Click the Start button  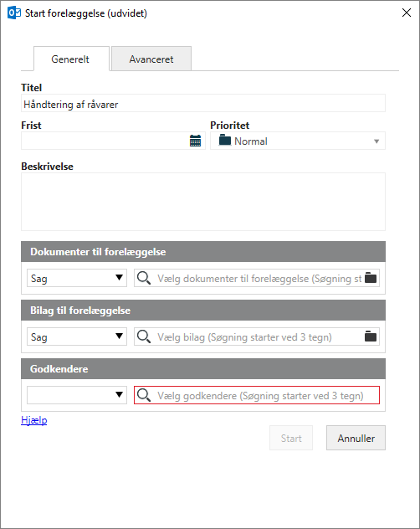pos(291,438)
